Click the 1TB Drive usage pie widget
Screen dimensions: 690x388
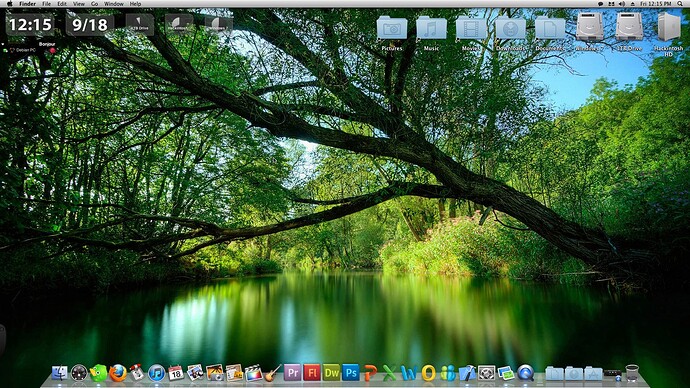[x=139, y=24]
